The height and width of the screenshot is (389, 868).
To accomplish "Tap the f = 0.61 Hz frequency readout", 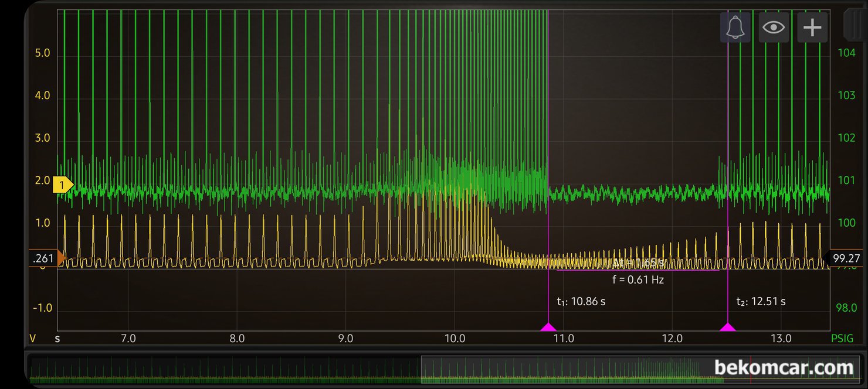I will (x=638, y=280).
